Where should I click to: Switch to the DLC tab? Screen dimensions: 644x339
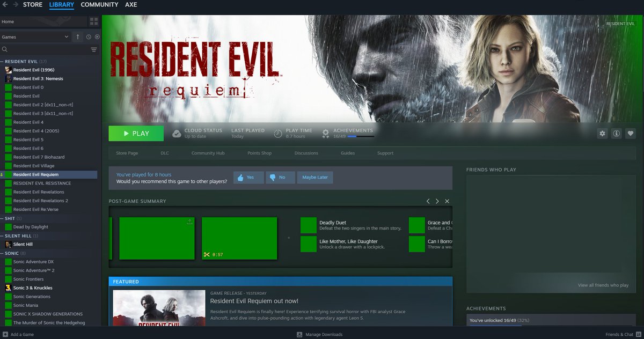coord(164,153)
